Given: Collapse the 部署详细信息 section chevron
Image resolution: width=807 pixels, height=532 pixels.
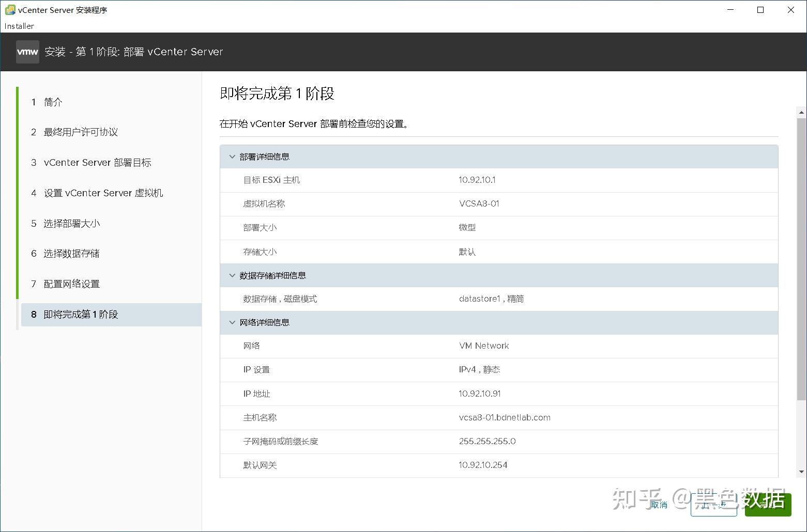Looking at the screenshot, I should point(232,156).
